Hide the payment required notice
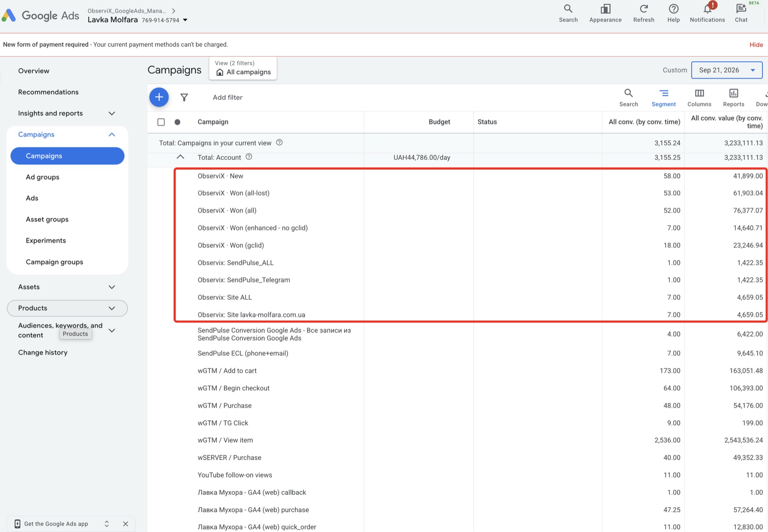Image resolution: width=768 pixels, height=532 pixels. [756, 45]
